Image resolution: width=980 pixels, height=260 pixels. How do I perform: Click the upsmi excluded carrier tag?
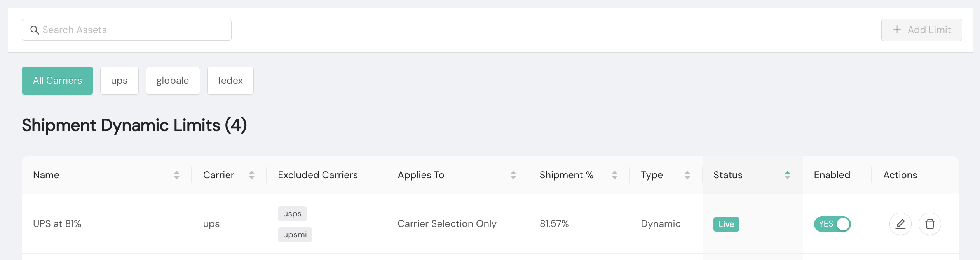coord(295,235)
